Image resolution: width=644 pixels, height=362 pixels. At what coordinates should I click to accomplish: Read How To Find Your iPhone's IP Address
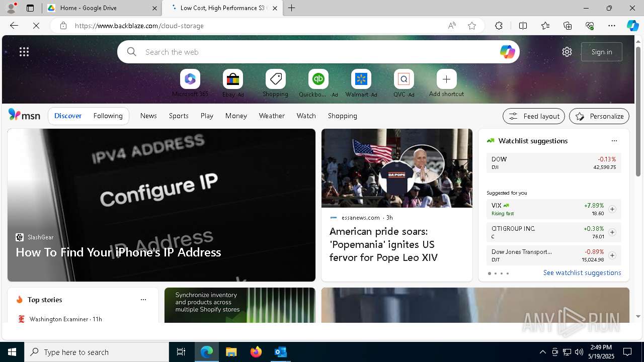[118, 252]
